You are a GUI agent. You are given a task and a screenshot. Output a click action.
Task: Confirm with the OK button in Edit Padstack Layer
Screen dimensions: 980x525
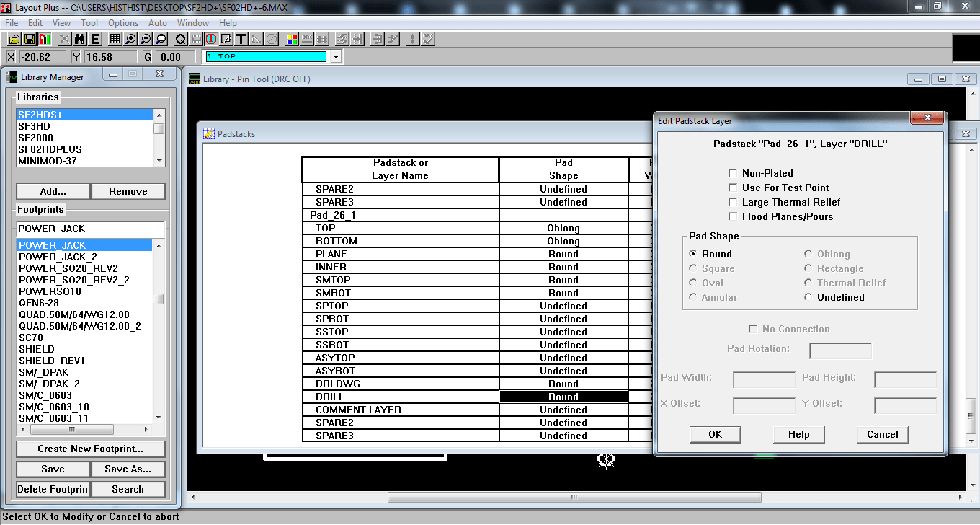(x=714, y=434)
